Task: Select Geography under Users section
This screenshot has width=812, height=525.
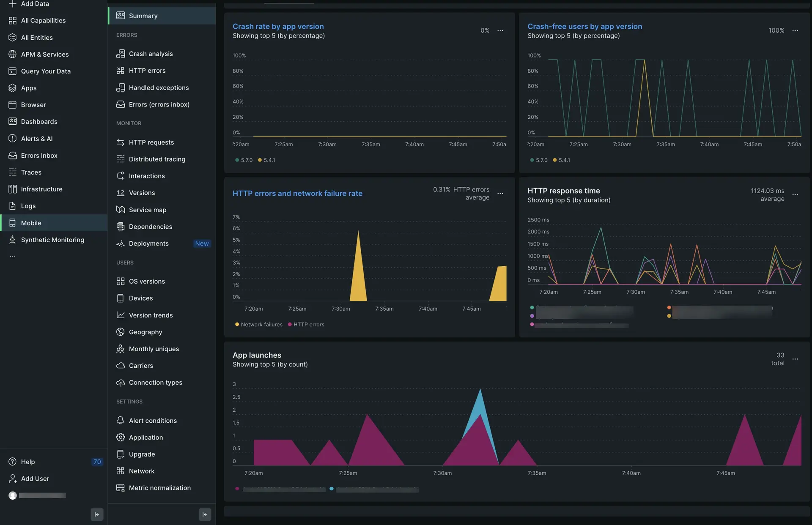Action: [145, 332]
